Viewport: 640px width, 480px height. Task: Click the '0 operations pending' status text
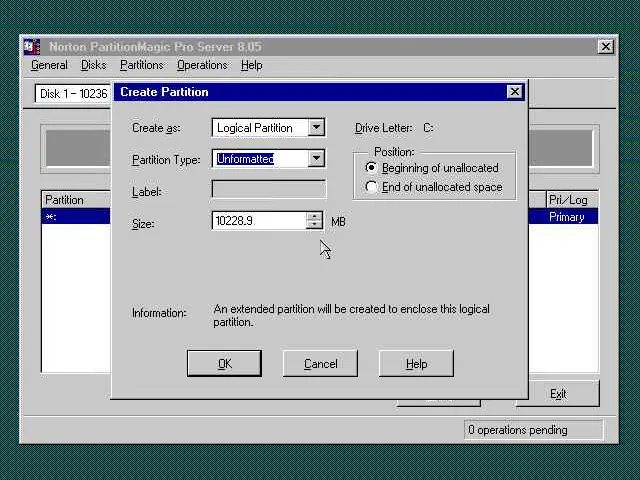tap(518, 430)
